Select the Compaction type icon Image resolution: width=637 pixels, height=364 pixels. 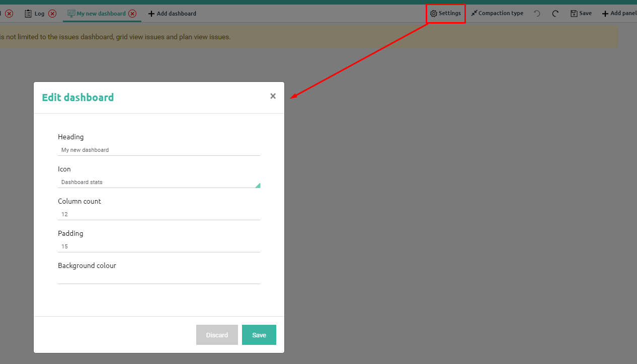[x=473, y=13]
